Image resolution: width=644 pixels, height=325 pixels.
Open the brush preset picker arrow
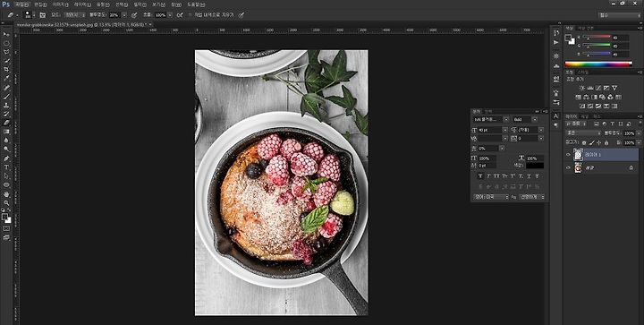pos(34,15)
